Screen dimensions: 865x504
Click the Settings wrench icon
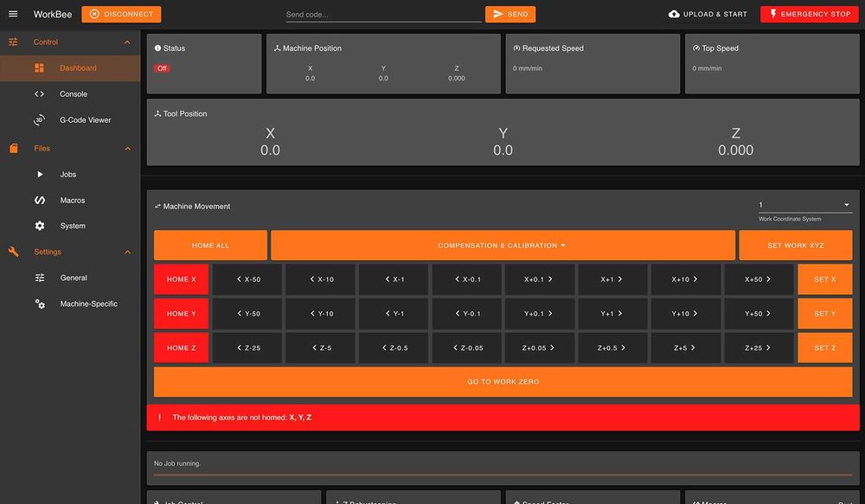[13, 252]
